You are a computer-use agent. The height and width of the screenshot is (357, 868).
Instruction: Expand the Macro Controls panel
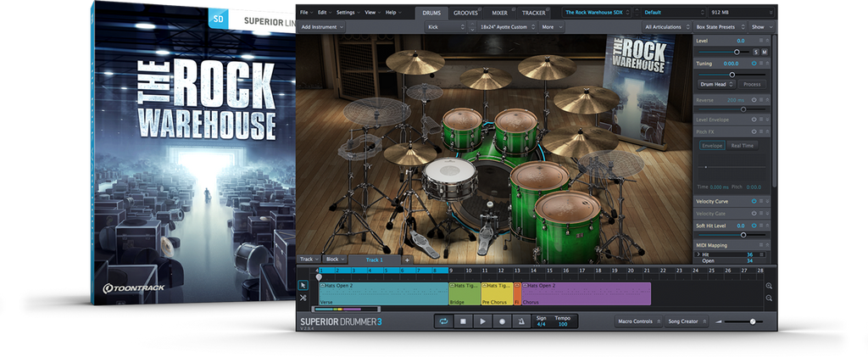639,321
